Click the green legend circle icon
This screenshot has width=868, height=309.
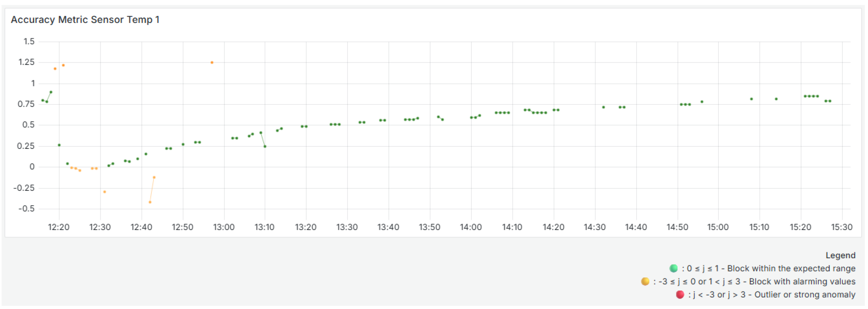click(673, 268)
